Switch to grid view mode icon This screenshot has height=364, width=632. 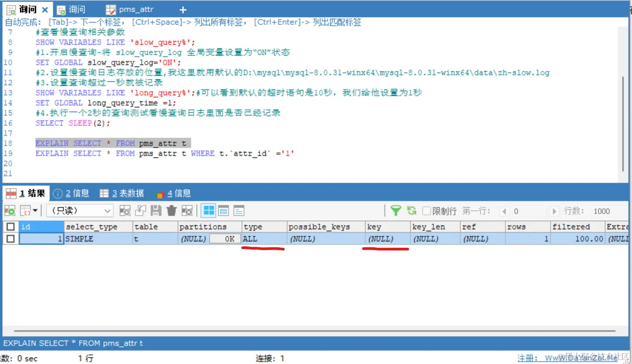(208, 211)
